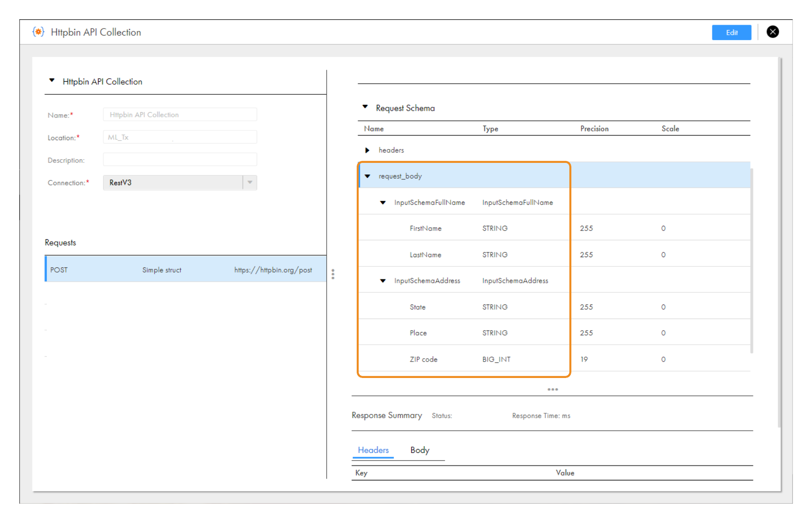Click the InputSchemaFullName type cell
Image resolution: width=812 pixels, height=523 pixels.
517,203
